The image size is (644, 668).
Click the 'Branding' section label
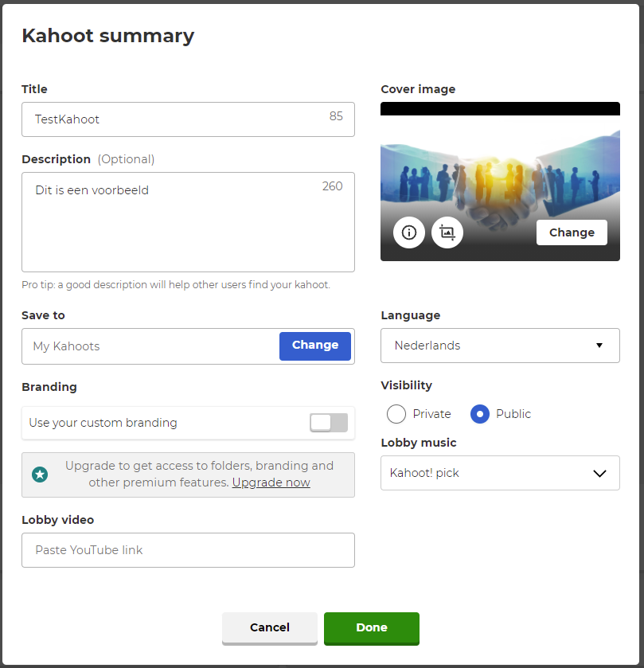49,387
